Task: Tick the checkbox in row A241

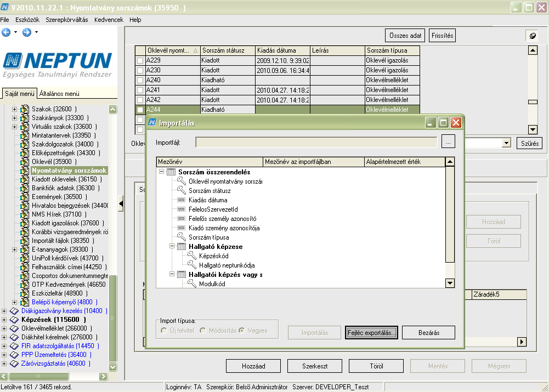Action: (x=140, y=90)
